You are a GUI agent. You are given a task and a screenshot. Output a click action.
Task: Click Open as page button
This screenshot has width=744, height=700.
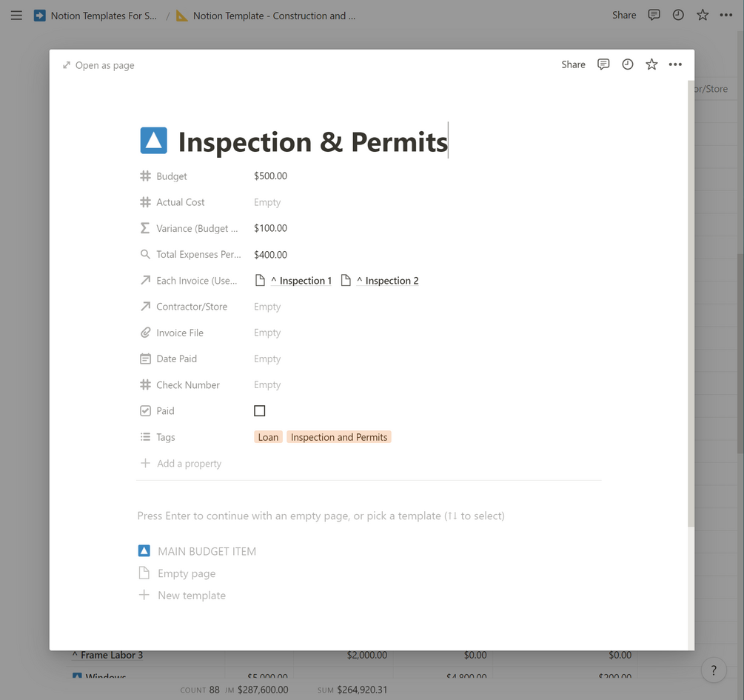point(98,65)
